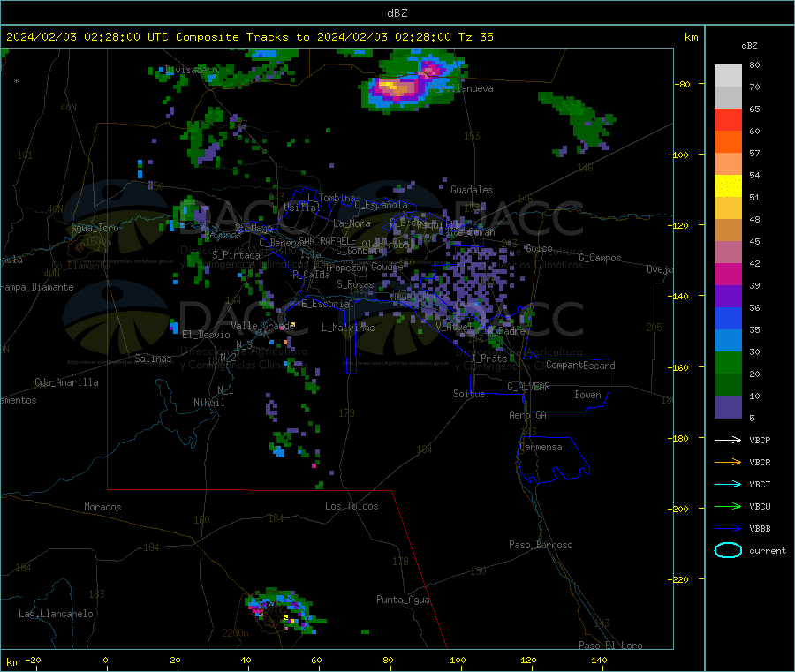This screenshot has width=795, height=672.
Task: Click the 'Tz 35' header value
Action: 475,37
